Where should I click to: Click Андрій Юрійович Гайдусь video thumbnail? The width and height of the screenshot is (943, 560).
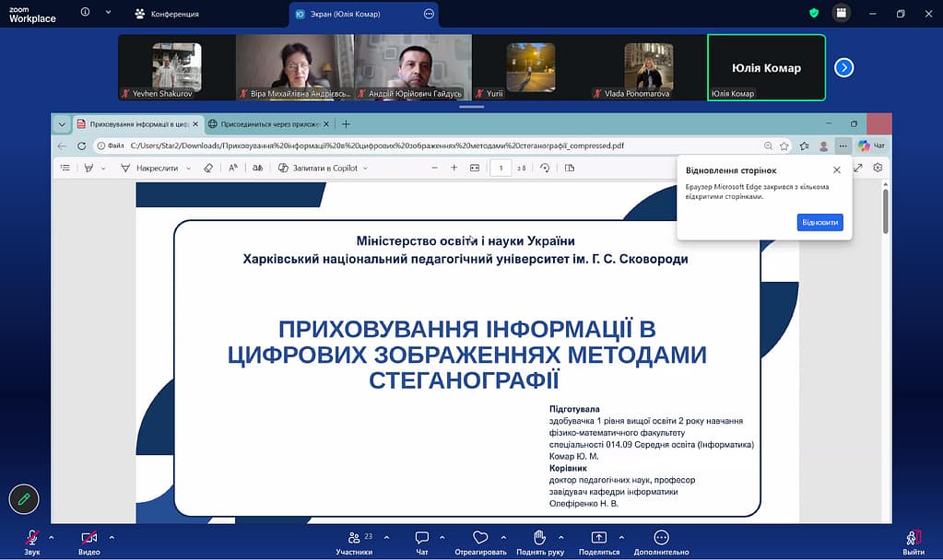pos(412,67)
